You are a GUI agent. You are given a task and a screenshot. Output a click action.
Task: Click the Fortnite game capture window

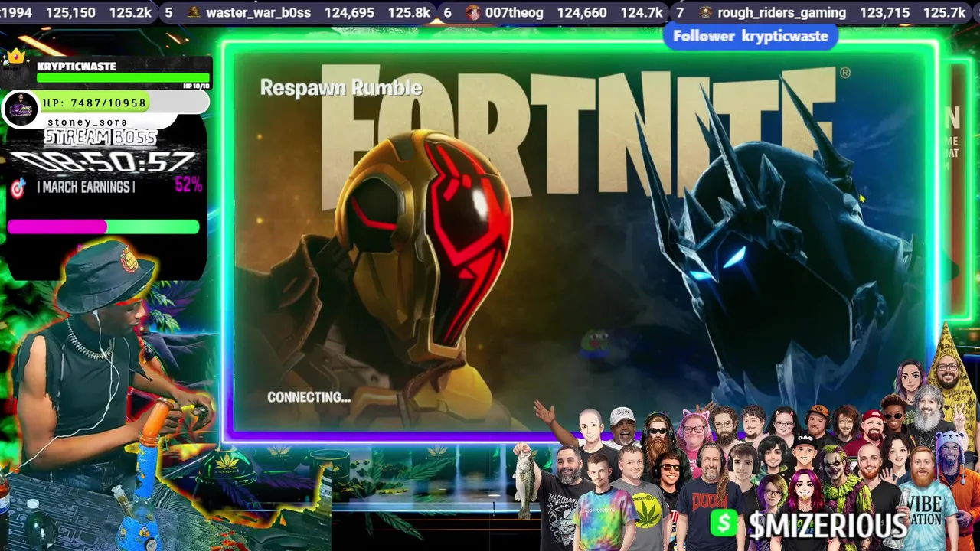coord(581,240)
